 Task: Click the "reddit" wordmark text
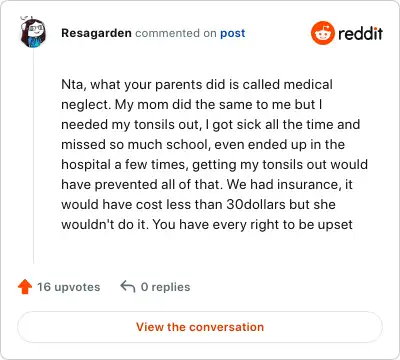[x=360, y=33]
